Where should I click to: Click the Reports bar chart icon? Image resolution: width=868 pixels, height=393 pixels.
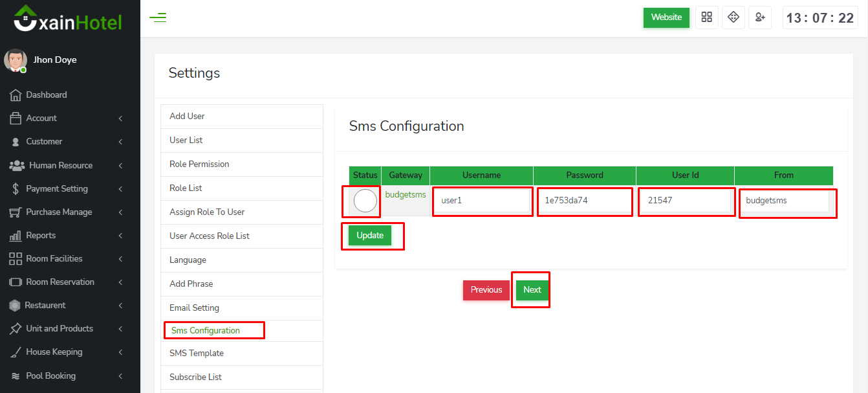pos(16,236)
